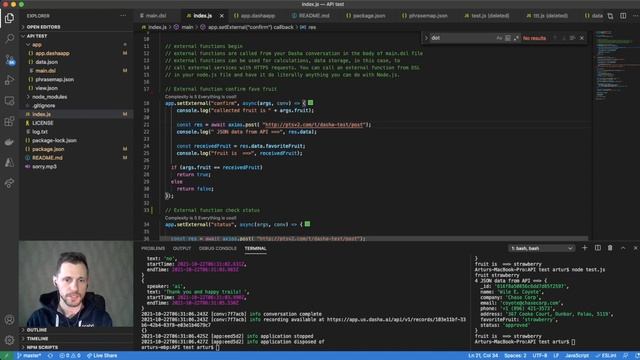Switch to the DEBUG CONSOLE panel tab
The height and width of the screenshot is (360, 640).
pyautogui.click(x=218, y=248)
